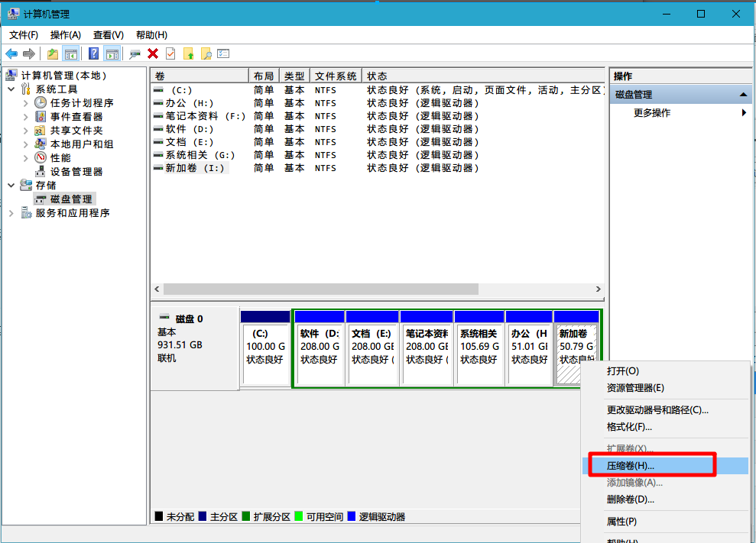Image resolution: width=756 pixels, height=543 pixels.
Task: Toggle the console tree pane icon
Action: coord(71,53)
